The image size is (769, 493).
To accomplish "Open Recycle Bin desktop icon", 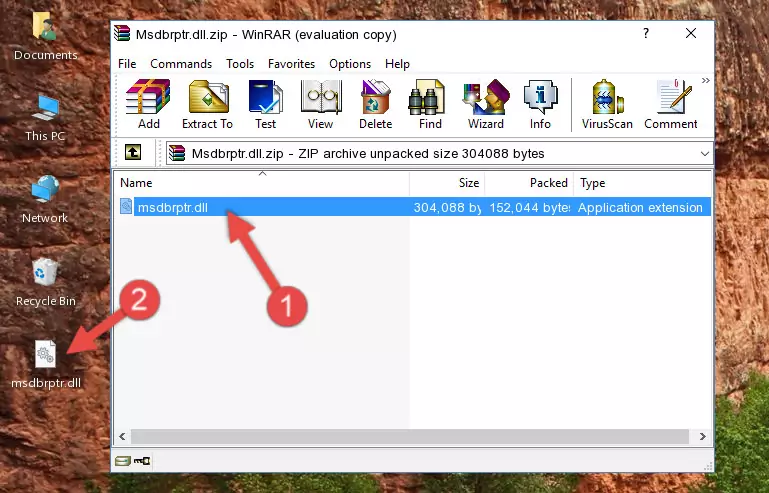I will (46, 283).
